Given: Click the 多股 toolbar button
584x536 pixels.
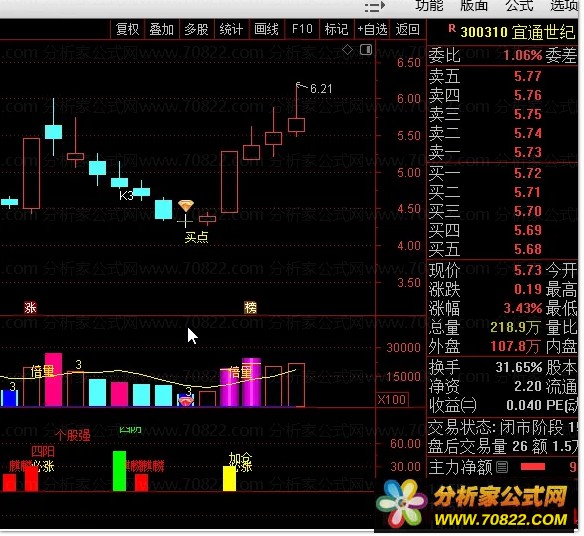Looking at the screenshot, I should point(196,29).
